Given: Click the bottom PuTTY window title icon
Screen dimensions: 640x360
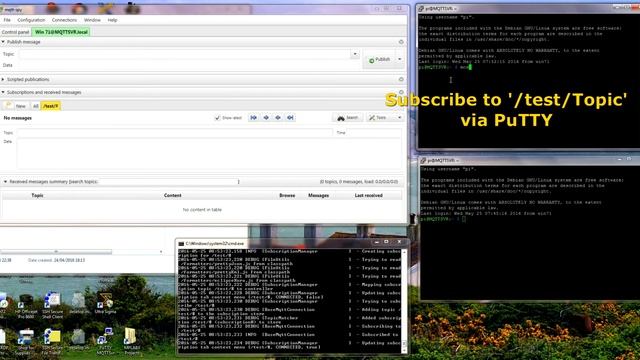Looking at the screenshot, I should (x=423, y=160).
